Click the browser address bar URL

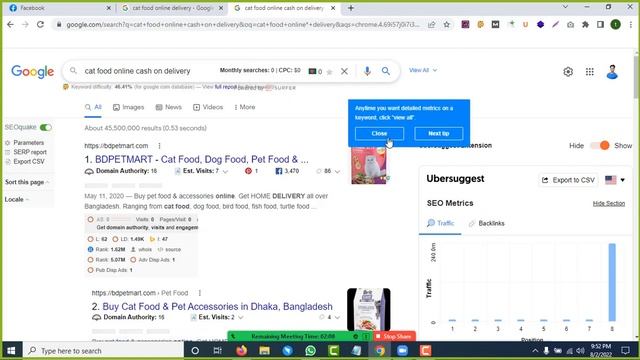click(243, 24)
